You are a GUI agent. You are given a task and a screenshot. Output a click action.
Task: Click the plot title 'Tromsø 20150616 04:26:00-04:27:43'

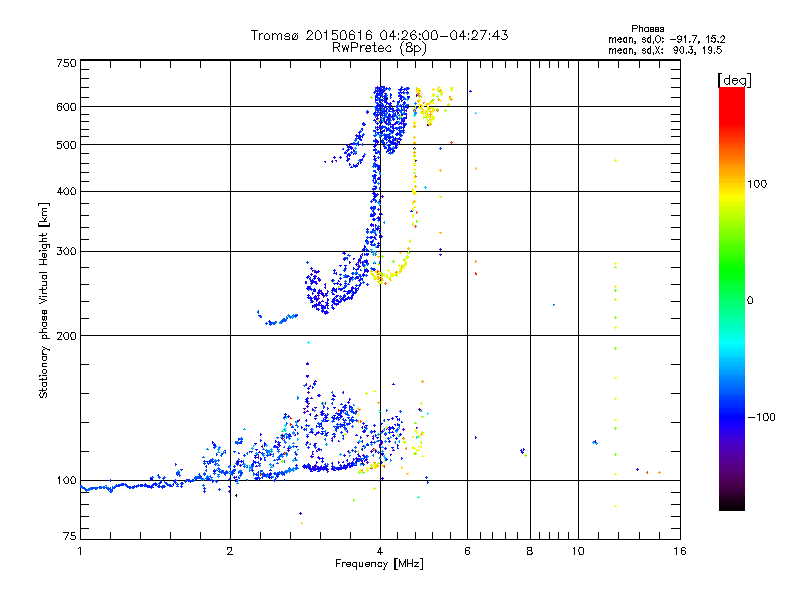[380, 35]
